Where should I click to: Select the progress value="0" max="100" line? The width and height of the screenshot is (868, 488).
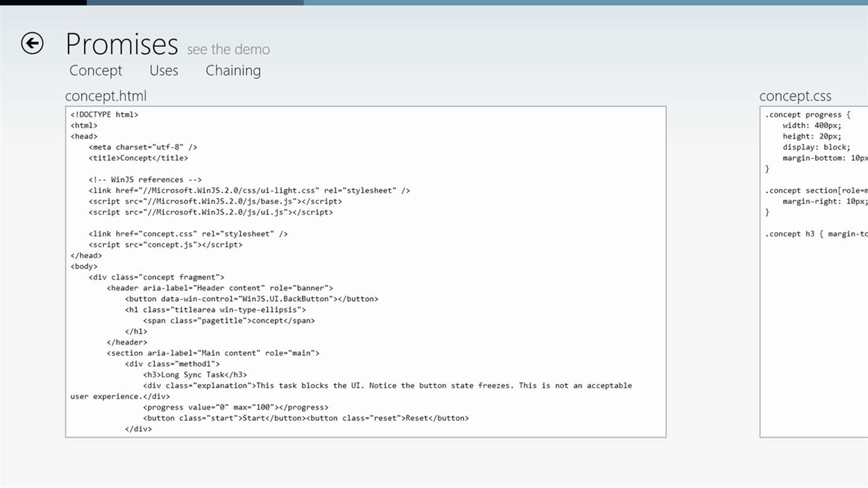pyautogui.click(x=236, y=407)
